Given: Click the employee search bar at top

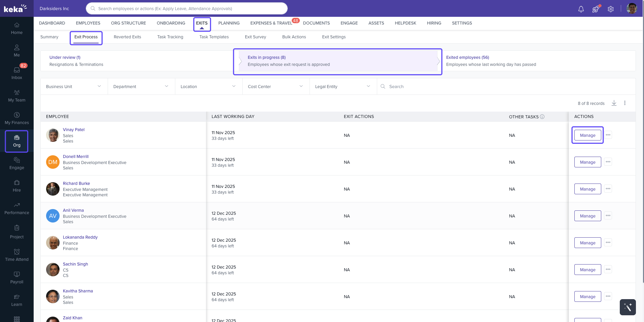Looking at the screenshot, I should [187, 9].
